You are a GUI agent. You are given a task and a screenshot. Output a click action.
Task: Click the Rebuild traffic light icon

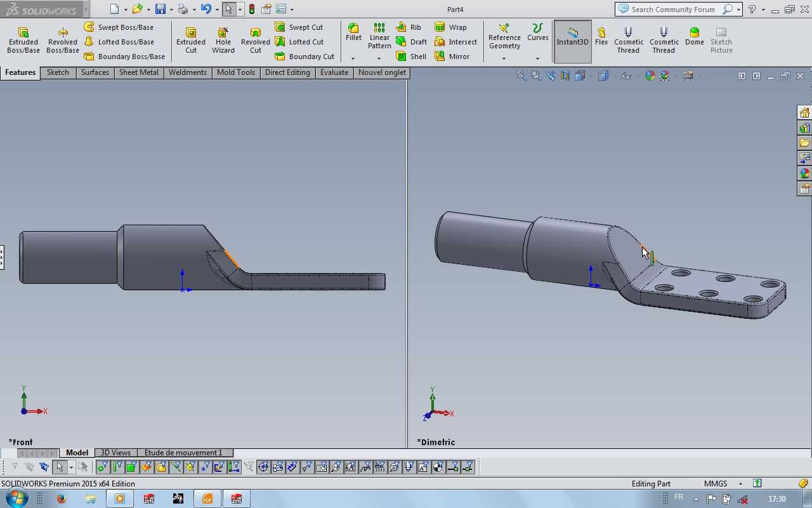pos(252,9)
